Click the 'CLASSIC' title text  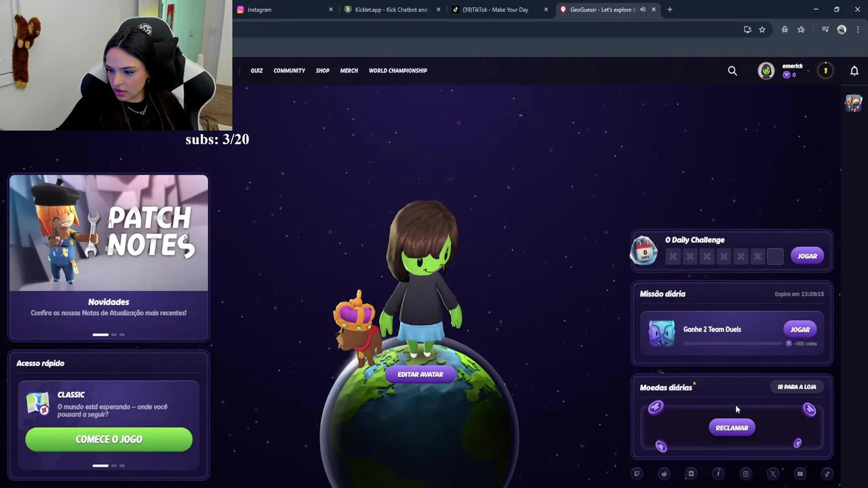[71, 394]
